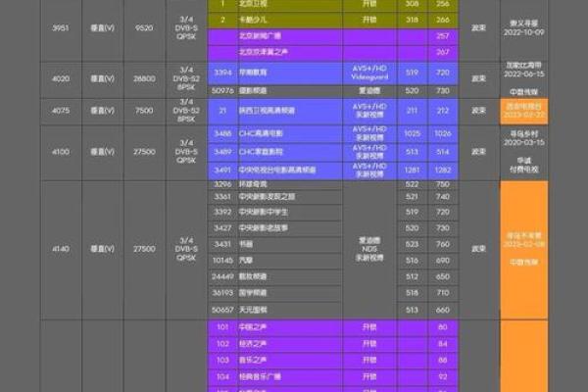
Task: Click the audio PID '740'
Action: click(443, 197)
